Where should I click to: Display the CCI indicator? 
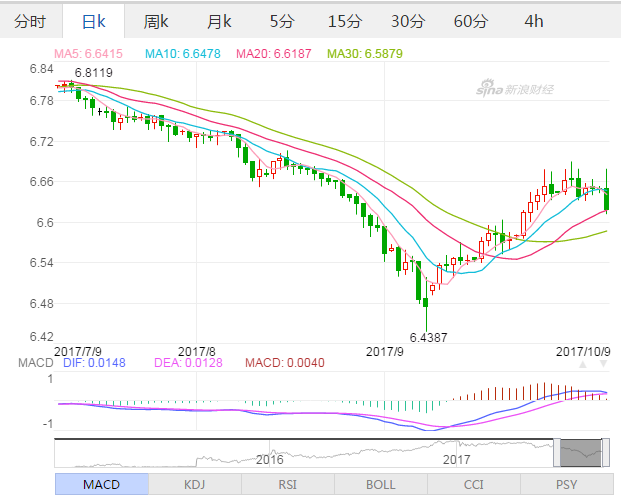tap(472, 485)
